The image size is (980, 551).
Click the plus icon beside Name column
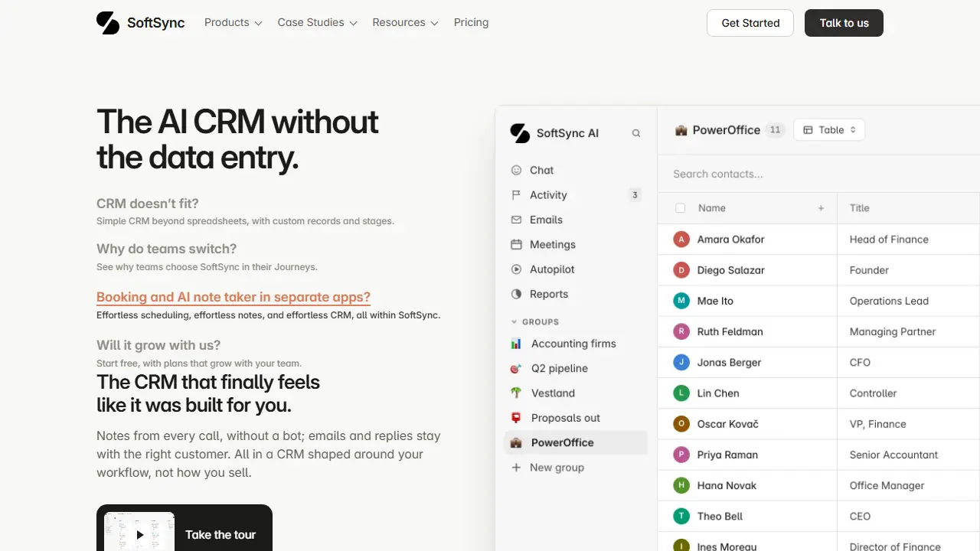(821, 208)
